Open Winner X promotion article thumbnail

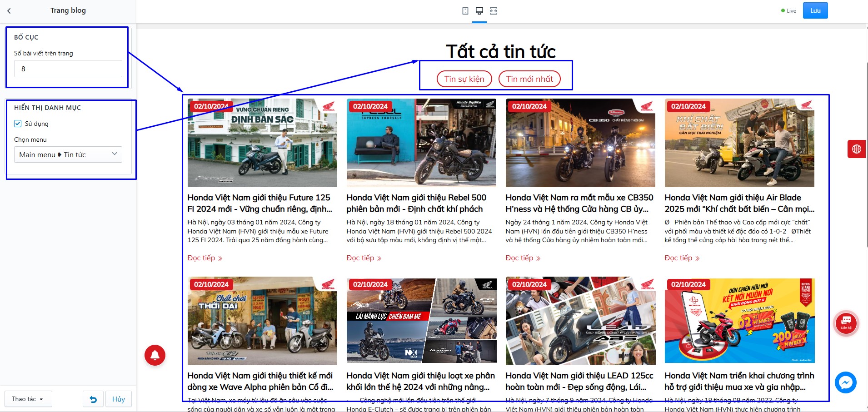[739, 321]
